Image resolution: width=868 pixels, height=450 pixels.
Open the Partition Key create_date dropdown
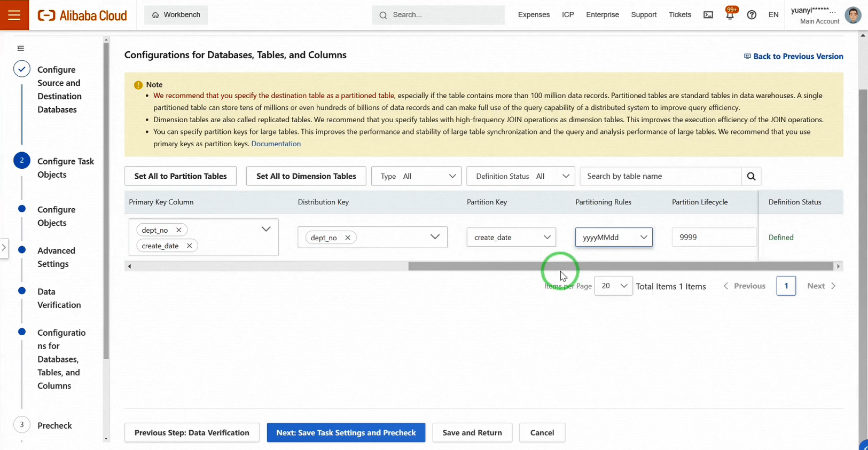pyautogui.click(x=511, y=237)
